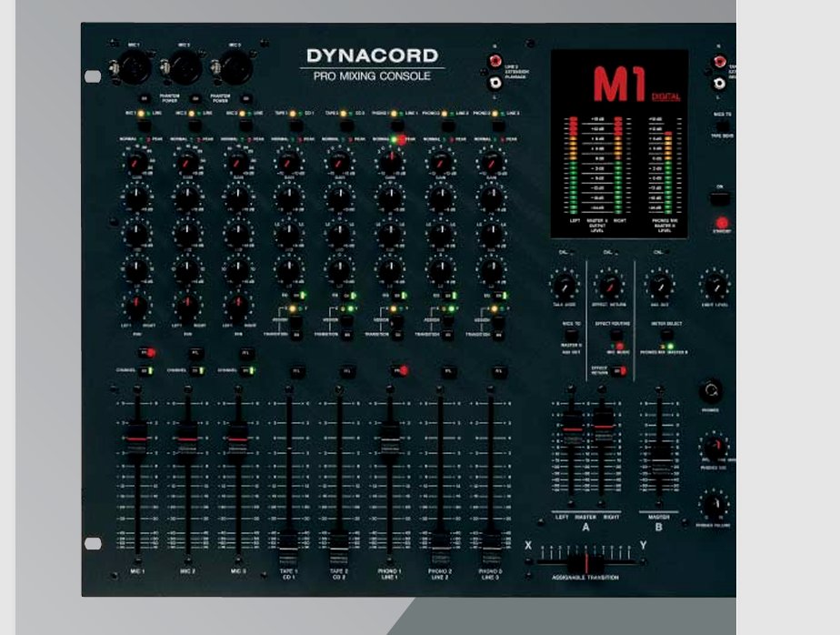Image resolution: width=840 pixels, height=635 pixels.
Task: Adjust the Aux Out knob
Action: pyautogui.click(x=659, y=286)
